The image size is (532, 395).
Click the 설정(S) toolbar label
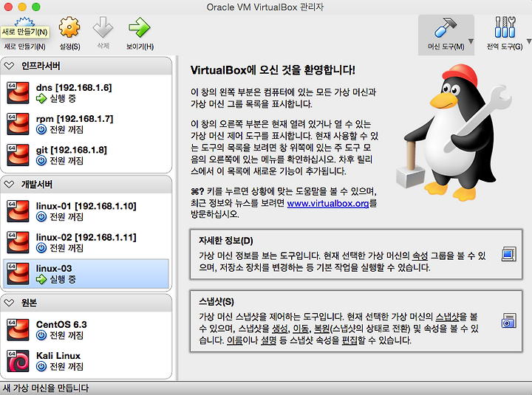(70, 47)
